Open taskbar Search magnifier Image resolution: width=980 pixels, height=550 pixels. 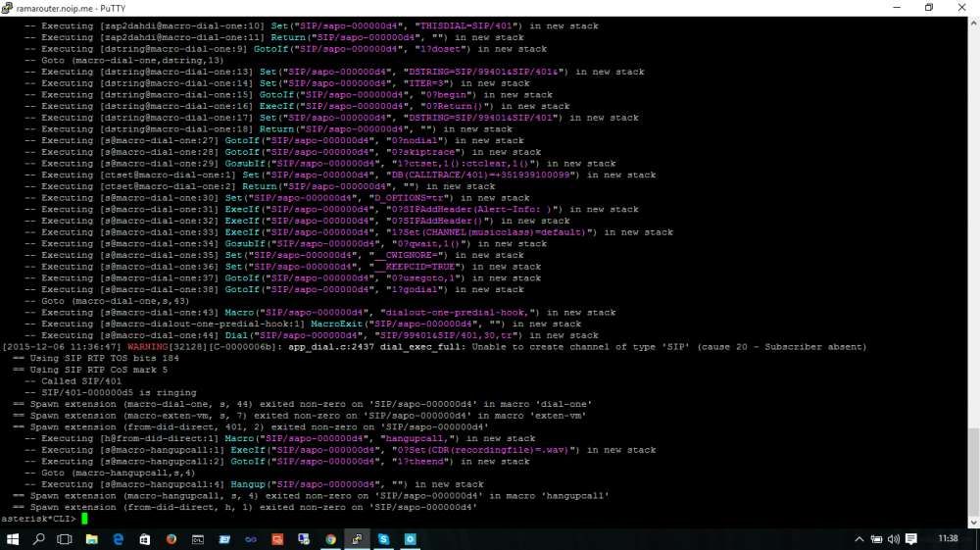point(39,539)
